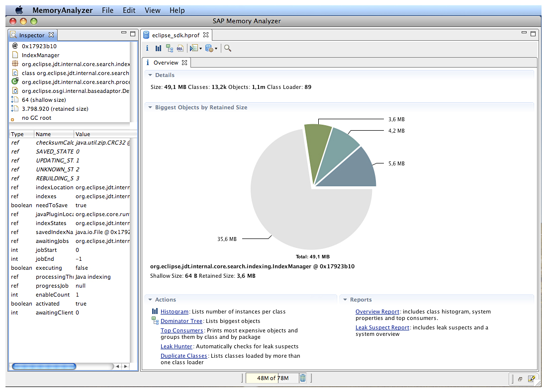The height and width of the screenshot is (392, 547).
Task: Close the Inspector view tab
Action: (x=51, y=35)
